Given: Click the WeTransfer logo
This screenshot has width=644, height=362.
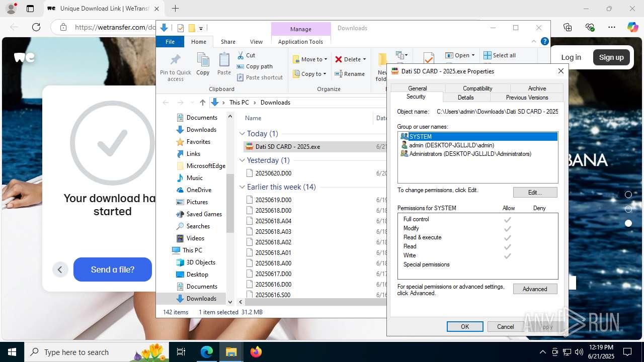Looking at the screenshot, I should coord(24,57).
